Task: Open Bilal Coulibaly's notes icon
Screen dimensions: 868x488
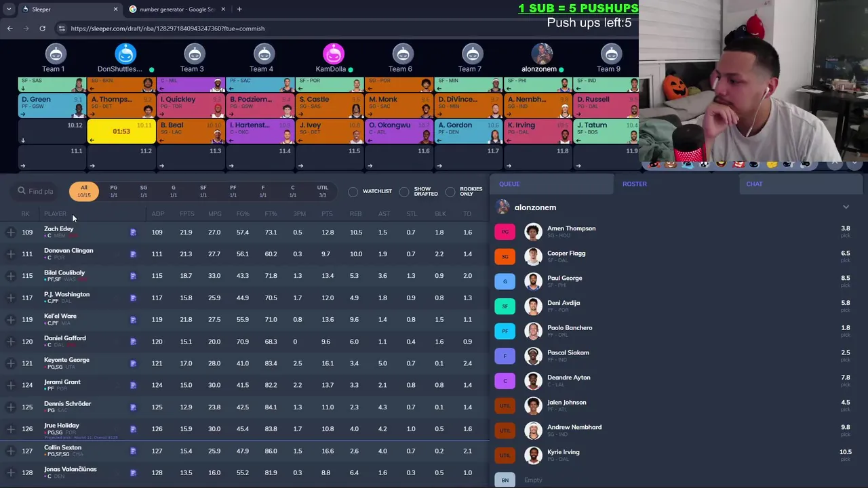Action: (133, 276)
